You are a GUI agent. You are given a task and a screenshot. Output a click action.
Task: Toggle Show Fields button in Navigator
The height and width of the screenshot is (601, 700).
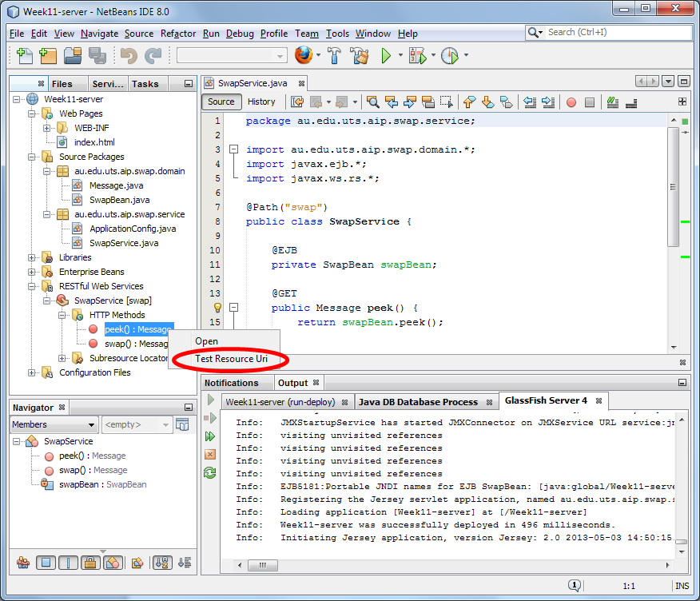click(x=46, y=563)
